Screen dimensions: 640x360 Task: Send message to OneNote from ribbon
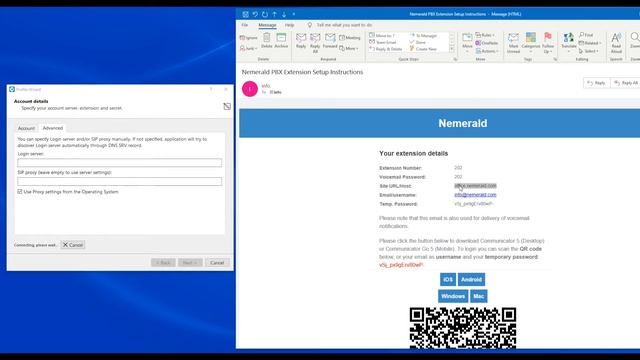pyautogui.click(x=487, y=43)
